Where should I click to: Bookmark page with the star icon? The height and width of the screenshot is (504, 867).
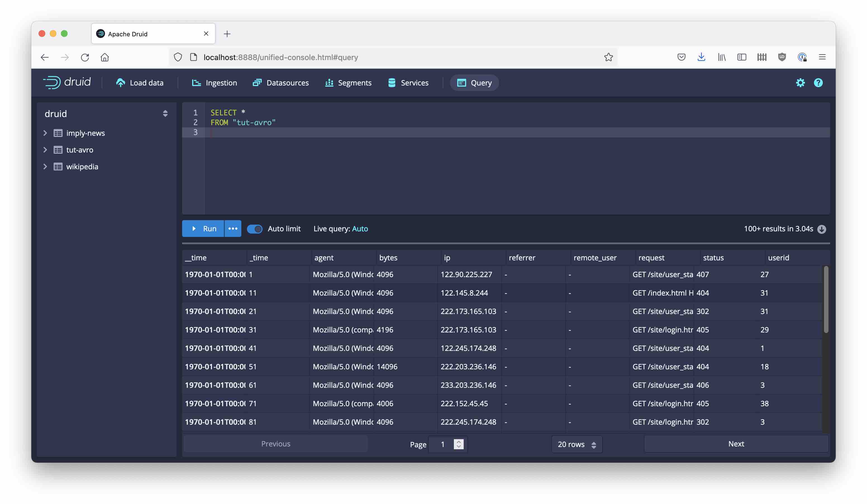click(608, 57)
